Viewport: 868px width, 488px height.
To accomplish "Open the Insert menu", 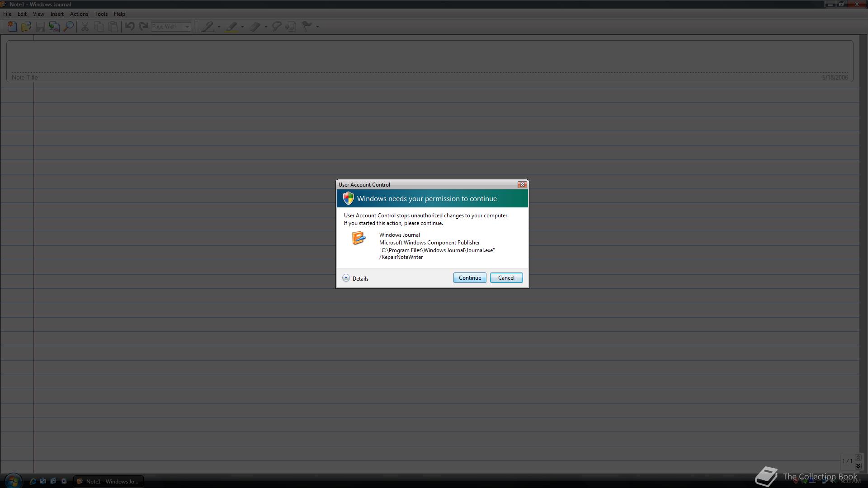I will 57,14.
